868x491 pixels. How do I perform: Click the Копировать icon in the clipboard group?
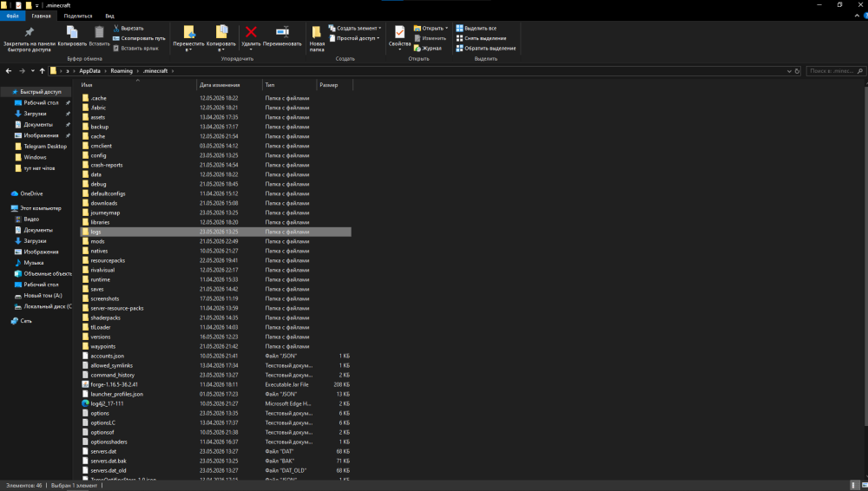(x=72, y=32)
